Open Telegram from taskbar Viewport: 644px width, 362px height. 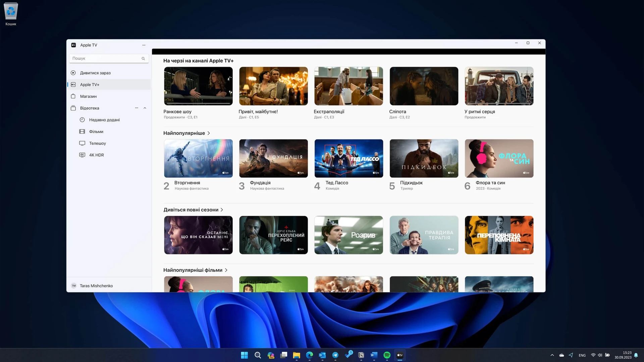click(x=335, y=355)
